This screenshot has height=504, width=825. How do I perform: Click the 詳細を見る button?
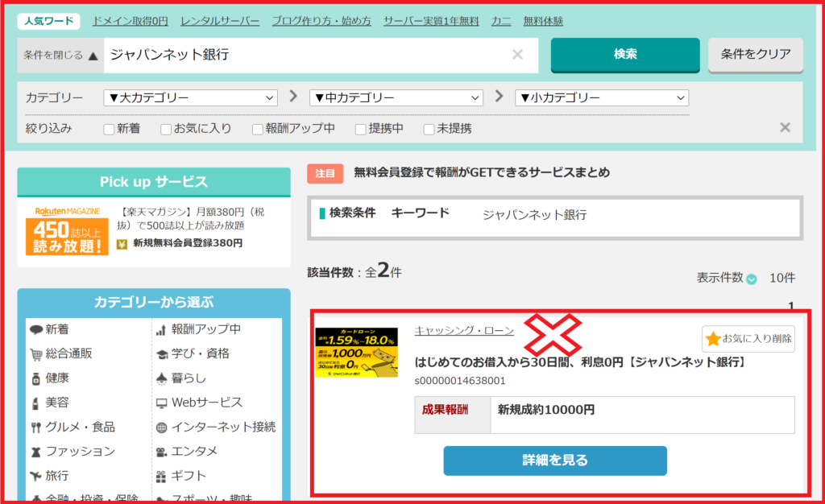(555, 461)
